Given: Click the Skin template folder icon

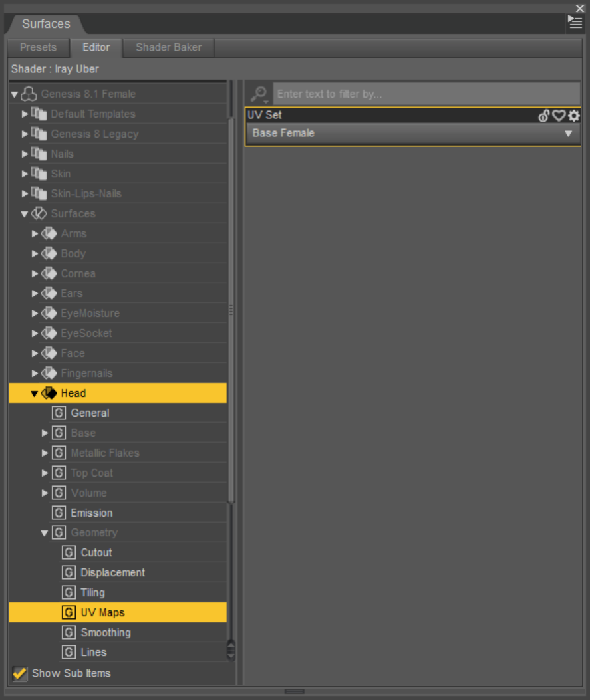Looking at the screenshot, I should coord(39,174).
